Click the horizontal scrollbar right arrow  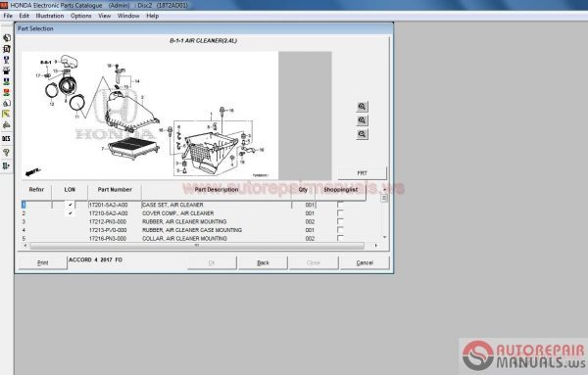pos(375,246)
